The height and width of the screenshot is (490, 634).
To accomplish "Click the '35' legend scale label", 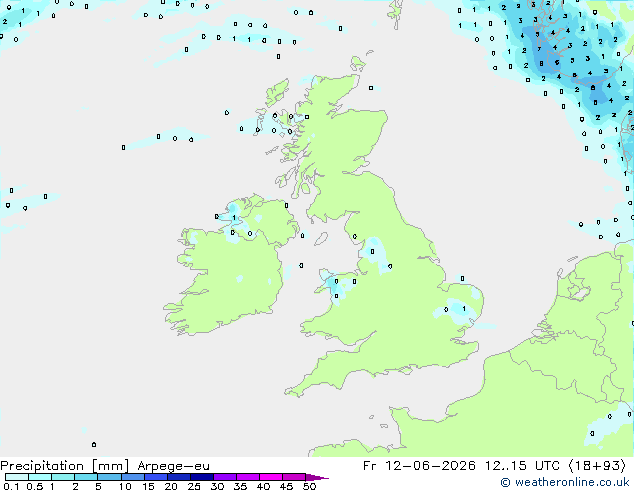I will click(240, 486).
